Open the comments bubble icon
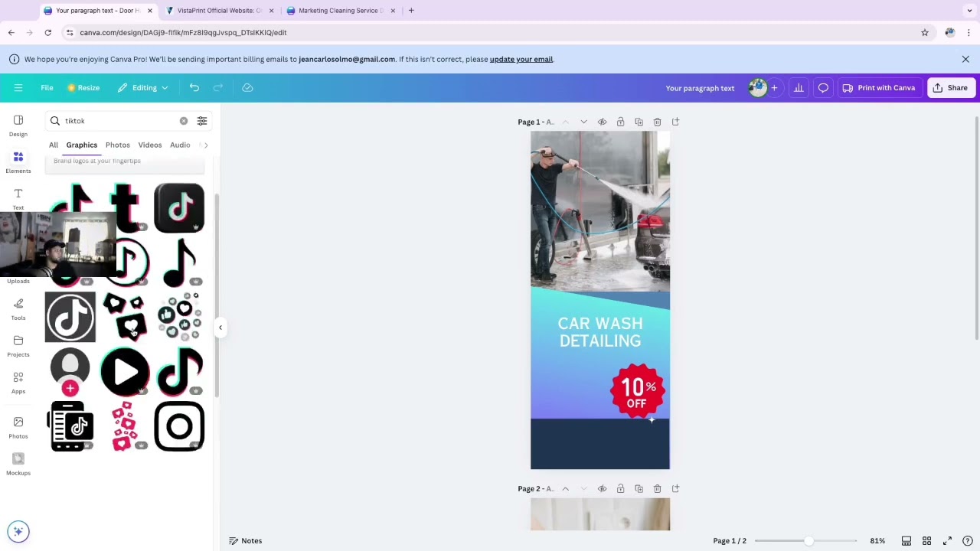 tap(823, 87)
